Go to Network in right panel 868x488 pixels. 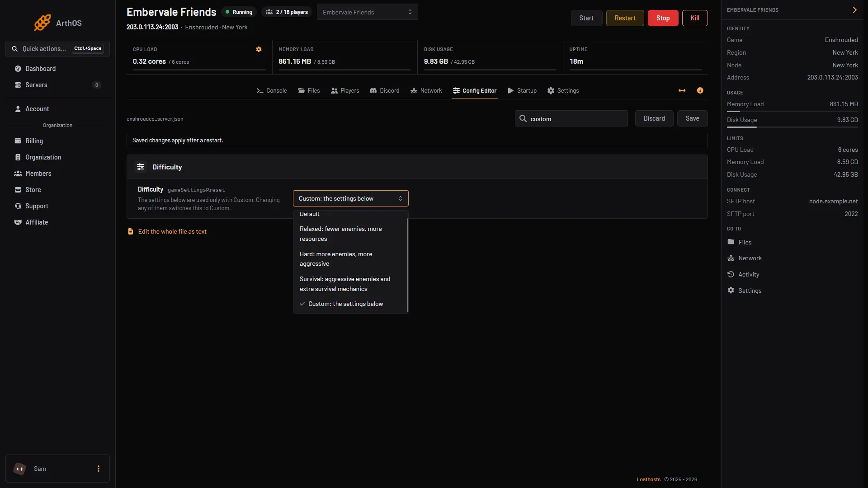(x=745, y=258)
